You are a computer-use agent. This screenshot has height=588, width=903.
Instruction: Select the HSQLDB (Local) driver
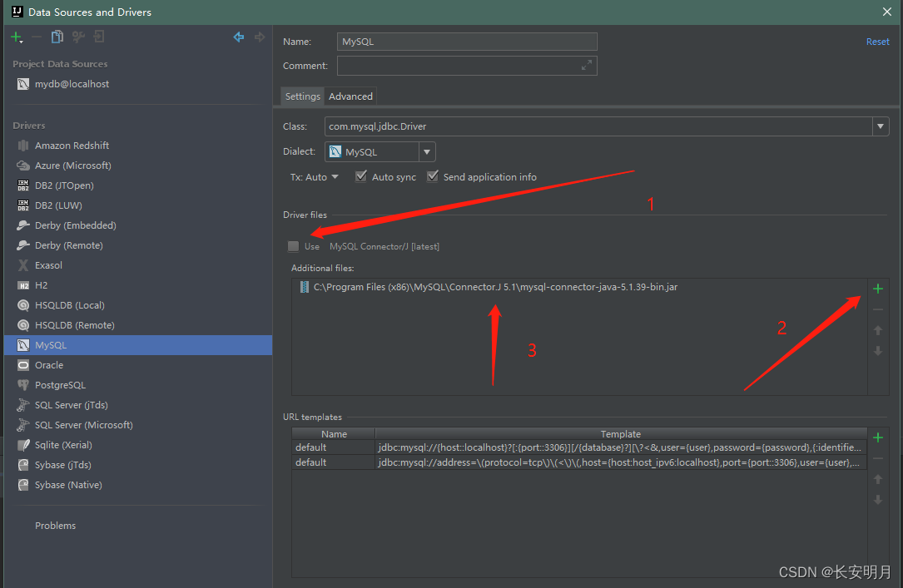pos(138,305)
